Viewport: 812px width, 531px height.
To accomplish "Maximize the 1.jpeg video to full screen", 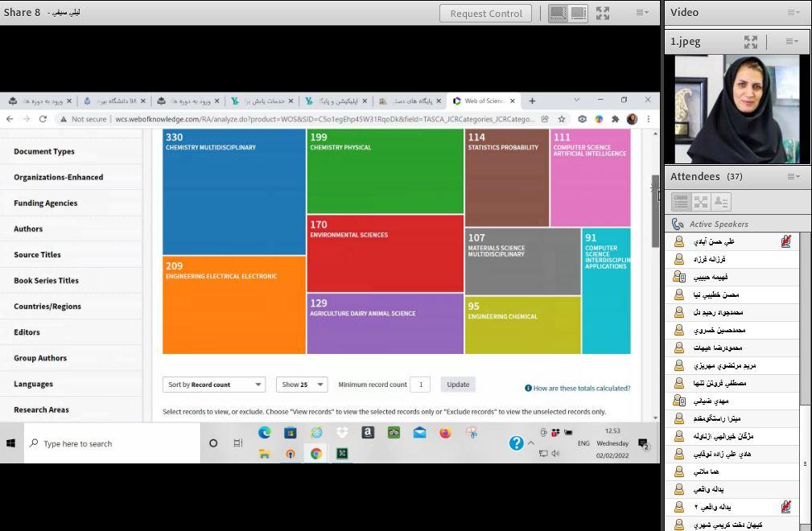I will [750, 42].
